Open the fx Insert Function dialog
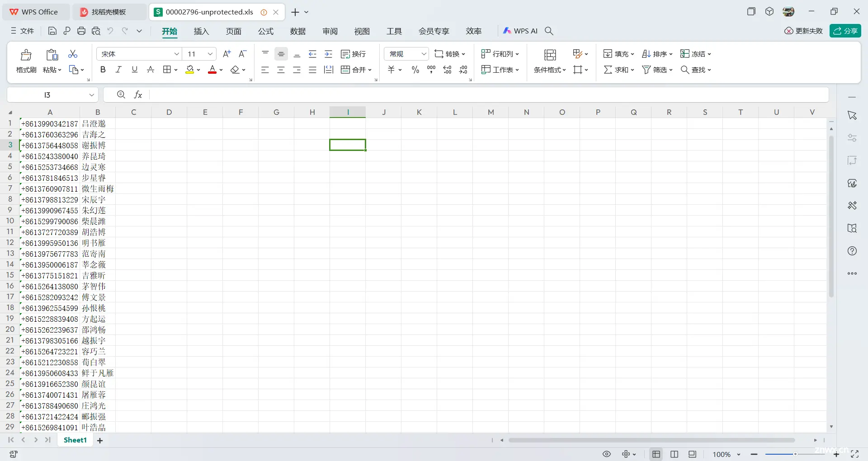Image resolution: width=868 pixels, height=461 pixels. [138, 94]
